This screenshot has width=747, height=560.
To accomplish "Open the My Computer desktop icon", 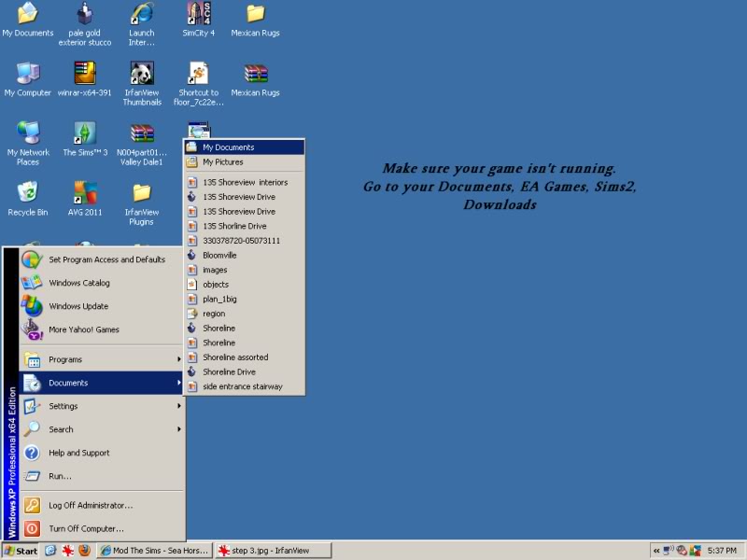I will coord(28,79).
